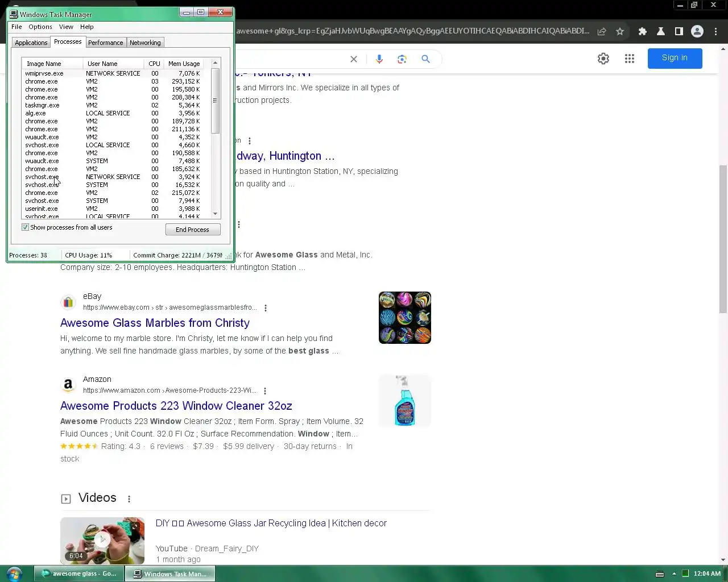Sort processes by User Name column
Viewport: 728px width, 582px height.
[x=113, y=64]
